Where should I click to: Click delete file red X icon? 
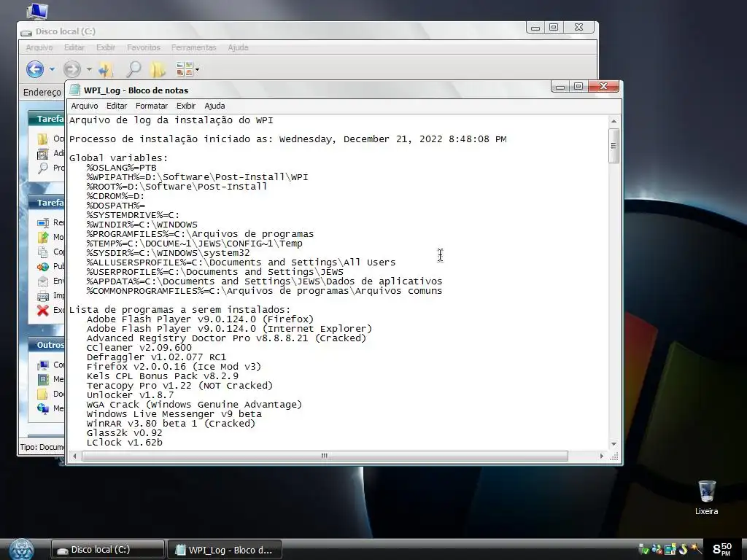(x=43, y=311)
